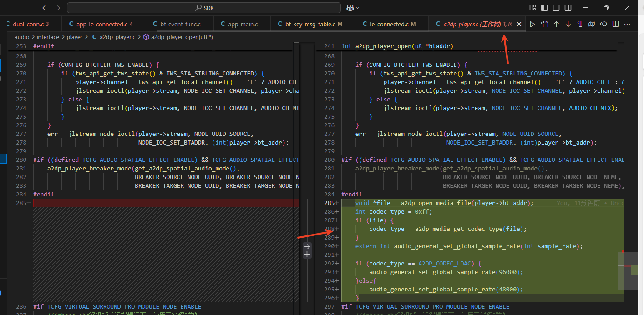The image size is (644, 315).
Task: Toggle whitespace display with the pilcrow icon
Action: [580, 24]
